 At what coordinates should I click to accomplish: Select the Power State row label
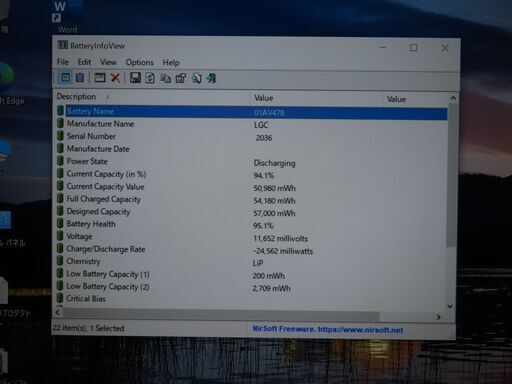87,161
